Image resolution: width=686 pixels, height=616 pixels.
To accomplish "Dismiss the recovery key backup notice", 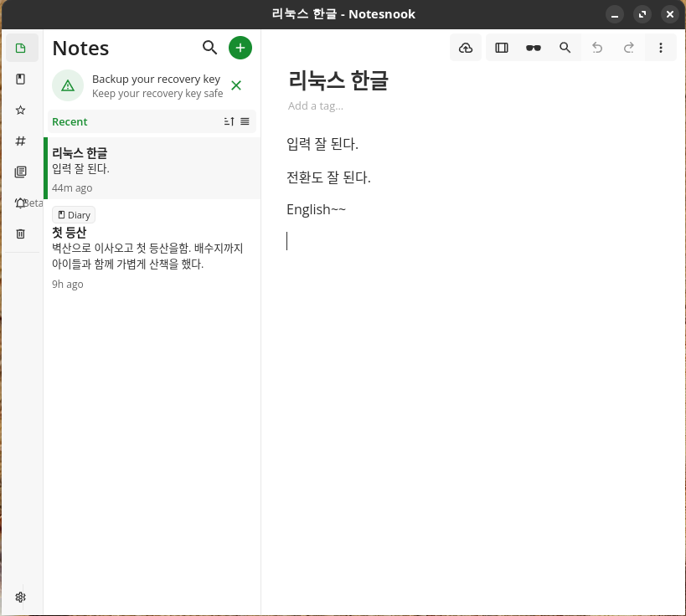I will pos(236,85).
